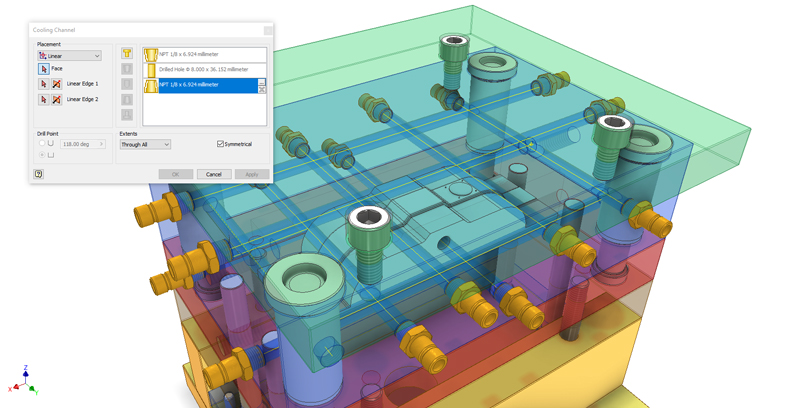Open the Through All extents dropdown
Viewport: 792px width, 408px height.
point(145,144)
